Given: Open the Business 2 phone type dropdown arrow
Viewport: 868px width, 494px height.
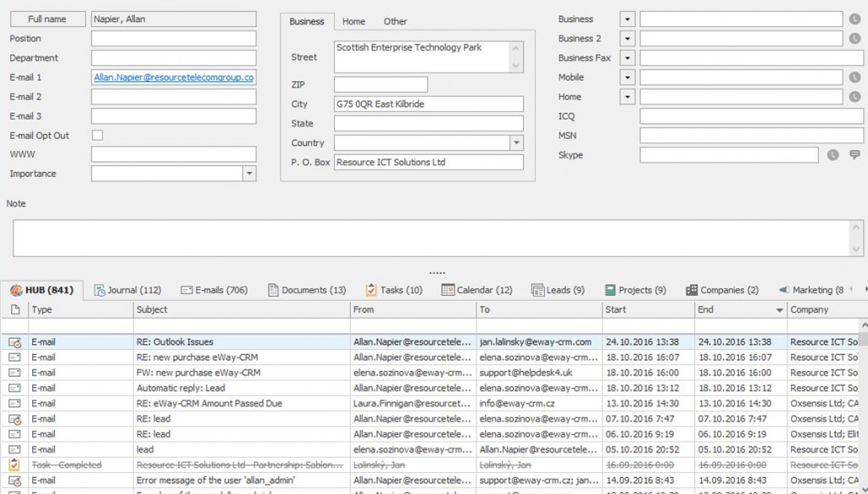Looking at the screenshot, I should coord(627,39).
